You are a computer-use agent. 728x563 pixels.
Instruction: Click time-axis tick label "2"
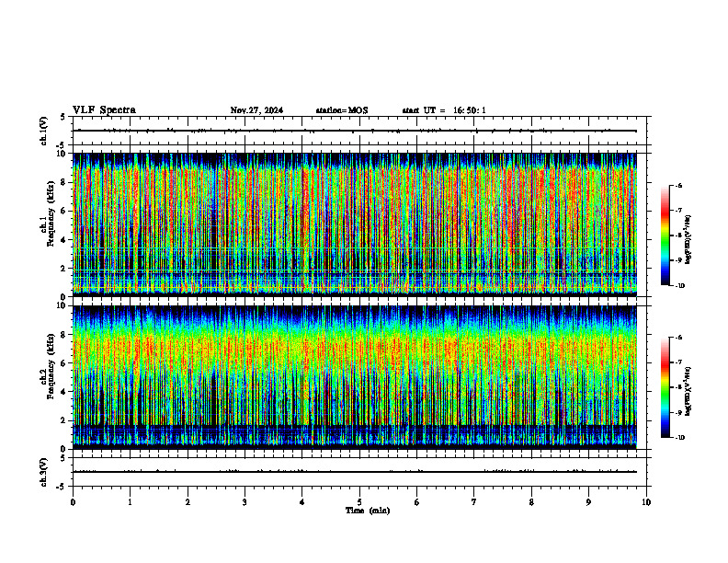click(x=188, y=502)
